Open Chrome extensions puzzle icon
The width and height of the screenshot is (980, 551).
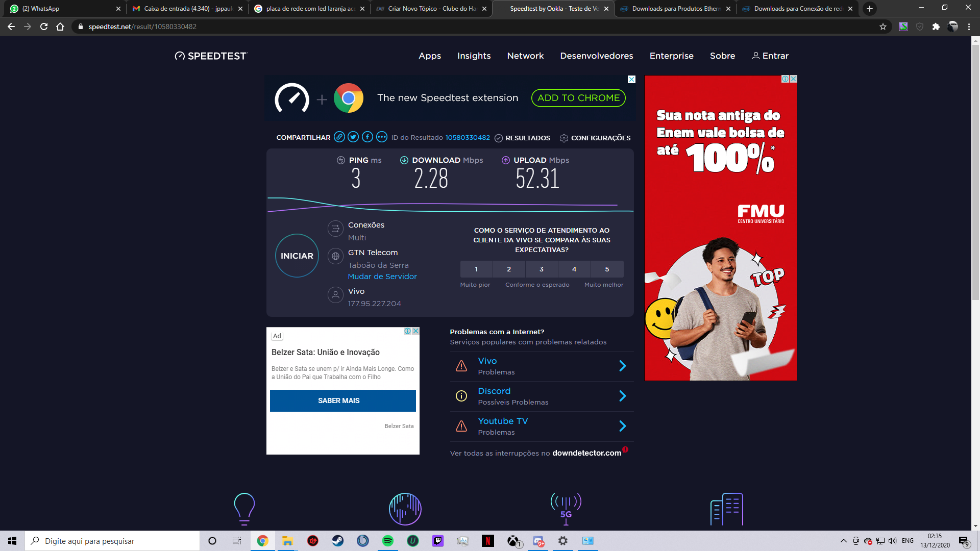tap(936, 27)
